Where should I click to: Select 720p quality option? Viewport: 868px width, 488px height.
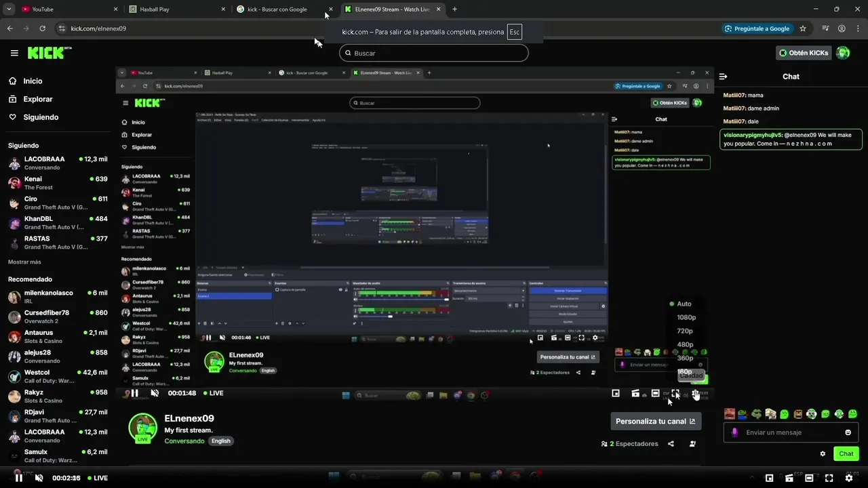tap(685, 331)
